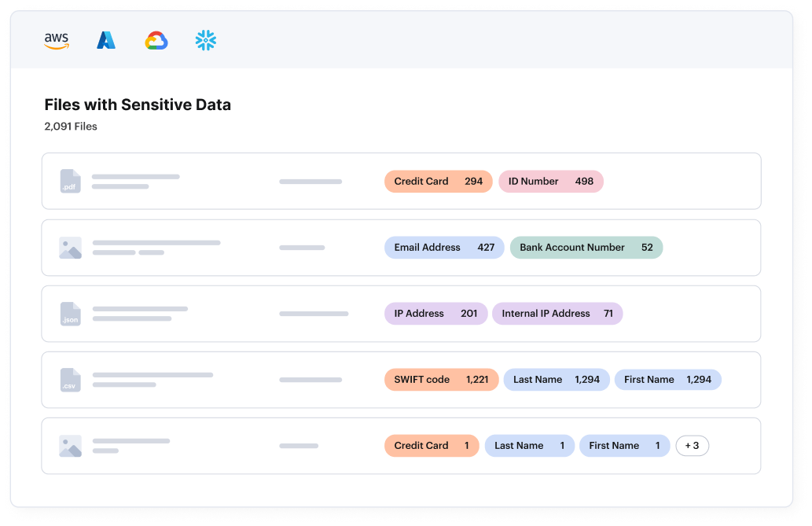This screenshot has height=526, width=812.
Task: Select the image file icon in bottom row
Action: coord(69,446)
